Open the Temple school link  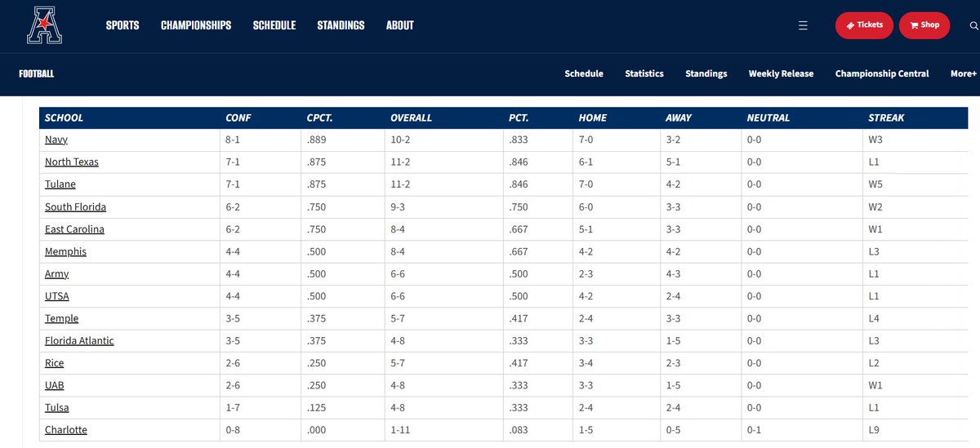(61, 318)
